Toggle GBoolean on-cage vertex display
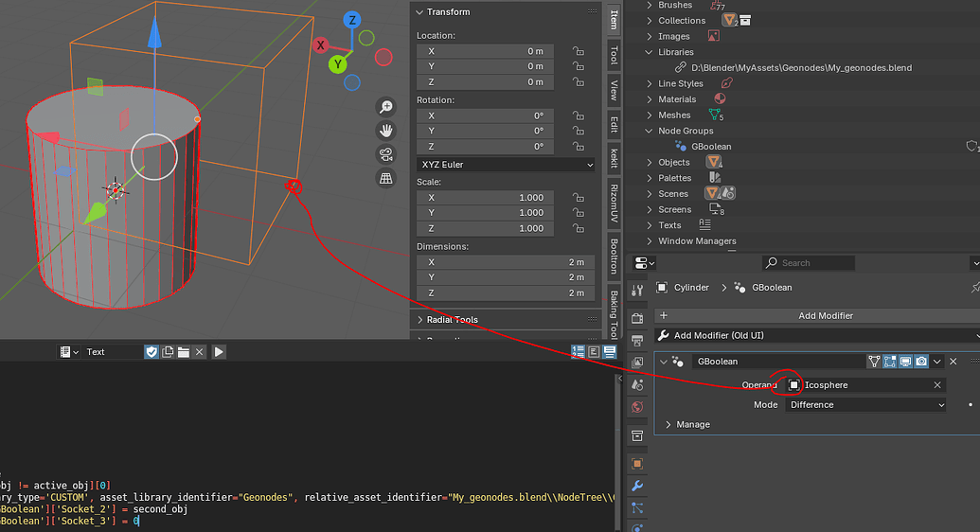Image resolution: width=980 pixels, height=532 pixels. click(x=874, y=362)
